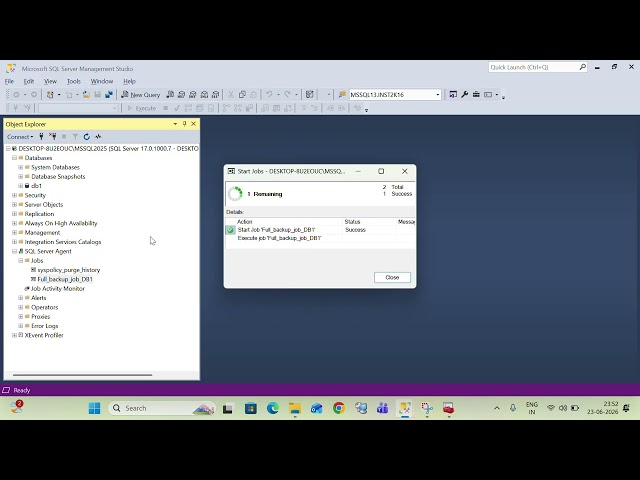Viewport: 640px width, 480px height.
Task: Open the Window menu
Action: tap(102, 81)
